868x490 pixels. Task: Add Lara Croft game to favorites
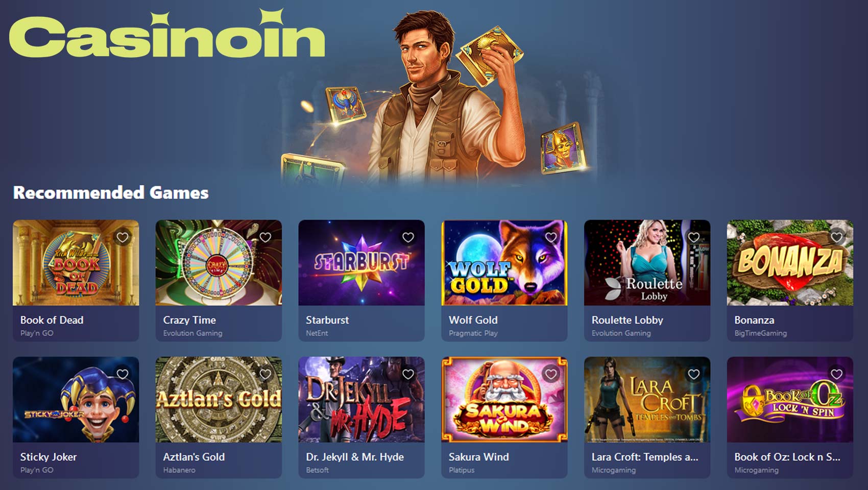pos(694,374)
